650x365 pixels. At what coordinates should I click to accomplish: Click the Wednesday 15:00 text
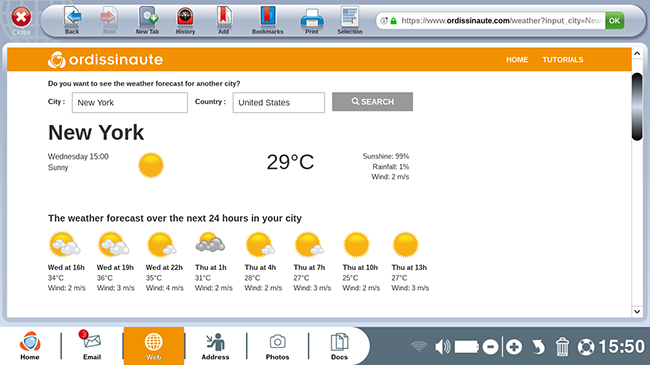point(78,157)
